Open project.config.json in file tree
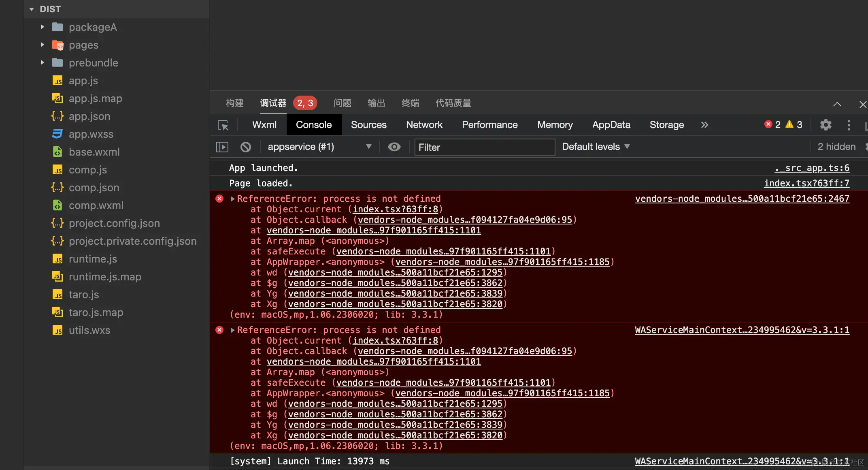Screen dimensions: 868x470 [114, 223]
